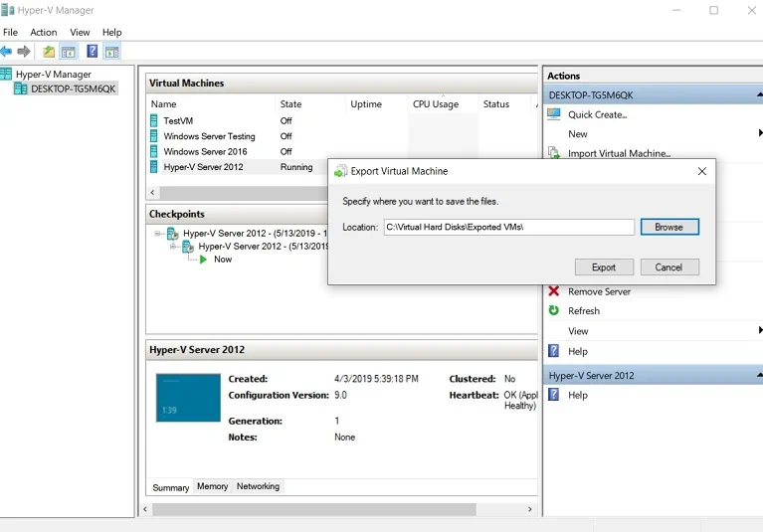This screenshot has width=763, height=532.
Task: Open the Action menu
Action: pyautogui.click(x=44, y=33)
